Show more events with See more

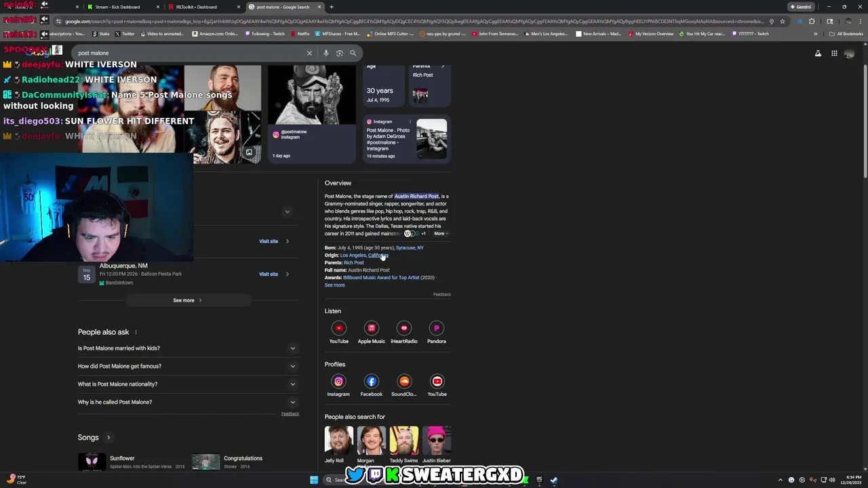coord(187,300)
